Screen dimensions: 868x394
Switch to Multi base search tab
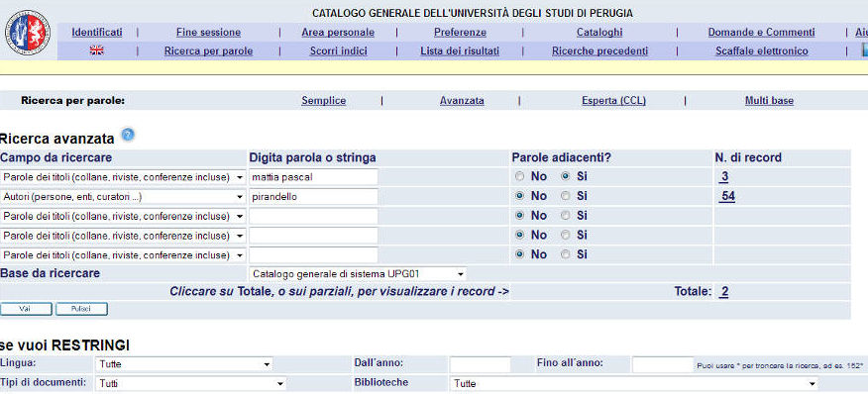(770, 101)
